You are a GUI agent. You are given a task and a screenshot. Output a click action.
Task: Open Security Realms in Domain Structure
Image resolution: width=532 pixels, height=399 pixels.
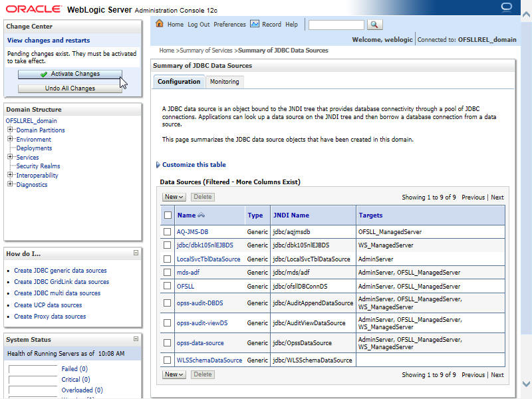(38, 166)
